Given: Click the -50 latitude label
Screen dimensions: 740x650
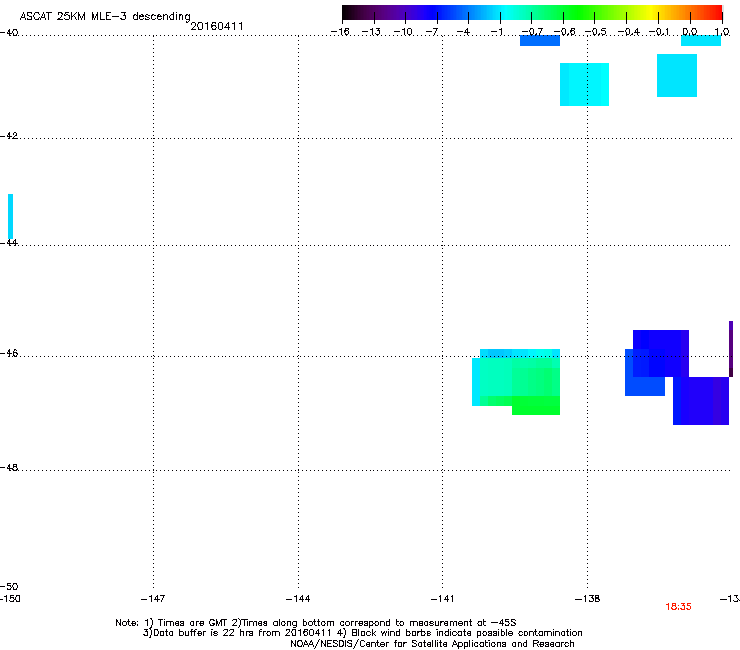Looking at the screenshot, I should [x=9, y=587].
